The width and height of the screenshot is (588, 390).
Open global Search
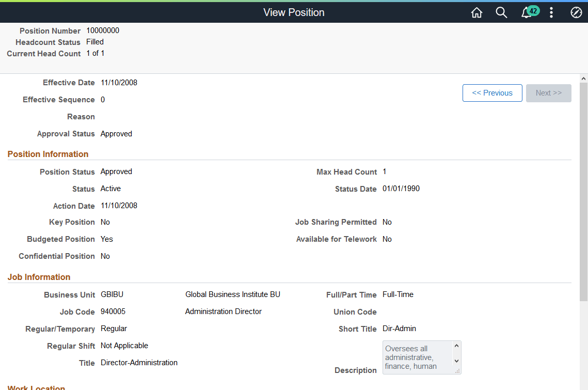[501, 12]
